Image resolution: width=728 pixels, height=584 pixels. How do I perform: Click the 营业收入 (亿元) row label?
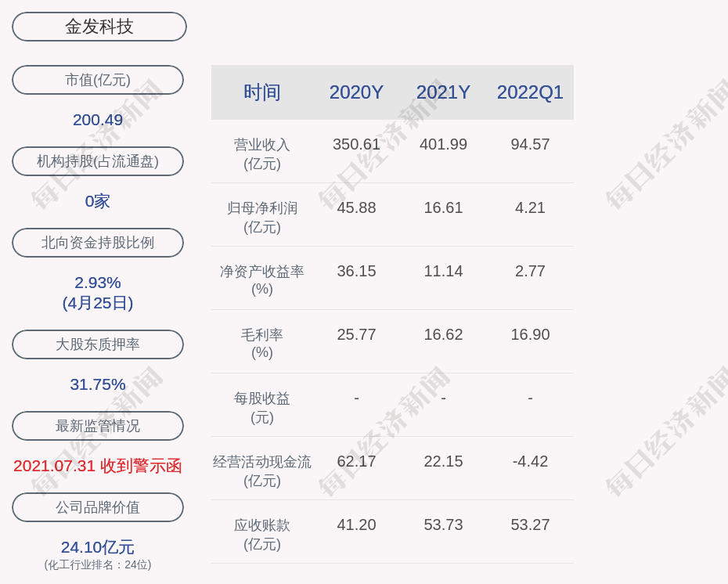click(x=262, y=153)
